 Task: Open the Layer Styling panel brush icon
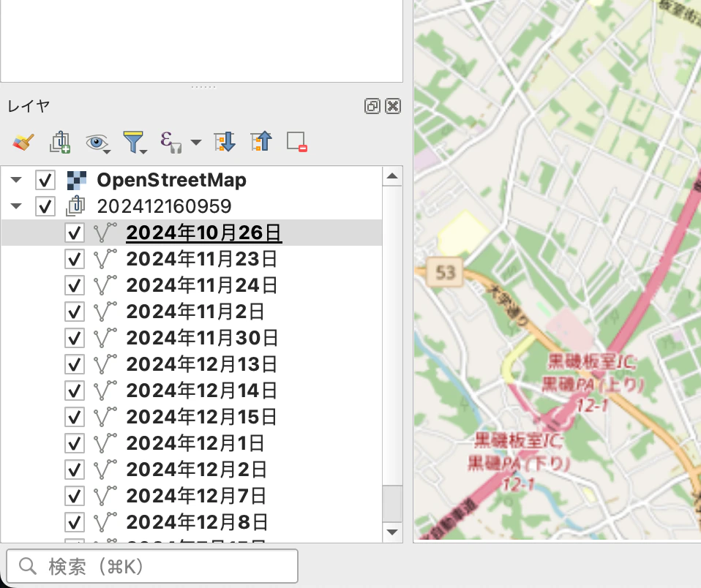tap(23, 142)
